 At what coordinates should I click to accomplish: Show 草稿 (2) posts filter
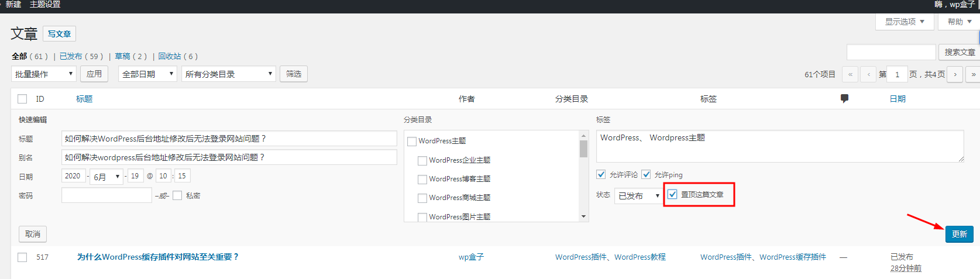point(131,56)
